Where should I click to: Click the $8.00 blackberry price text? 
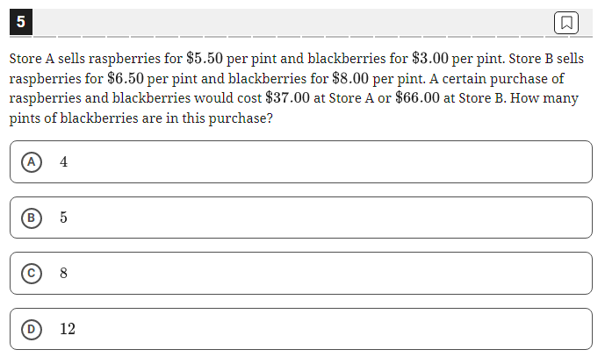click(x=350, y=79)
